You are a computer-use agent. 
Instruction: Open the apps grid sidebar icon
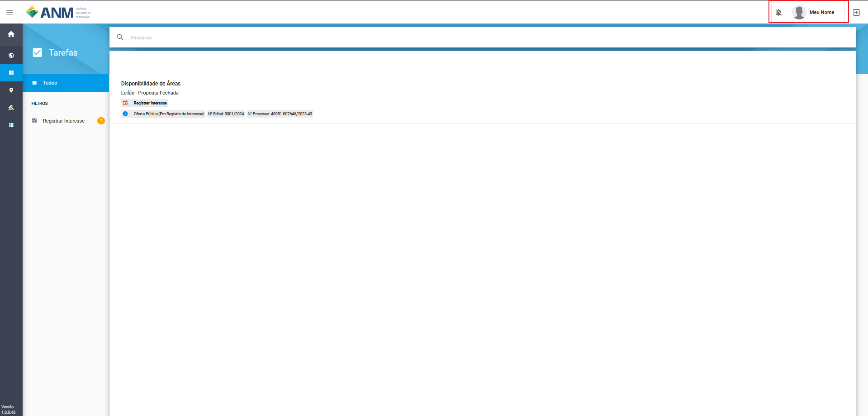pos(11,125)
